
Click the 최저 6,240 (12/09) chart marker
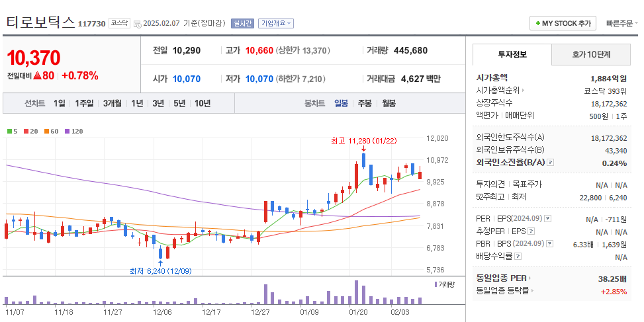(160, 270)
